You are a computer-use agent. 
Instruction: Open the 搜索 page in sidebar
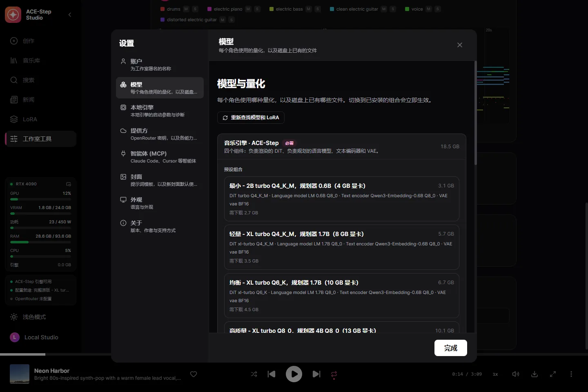coord(40,80)
